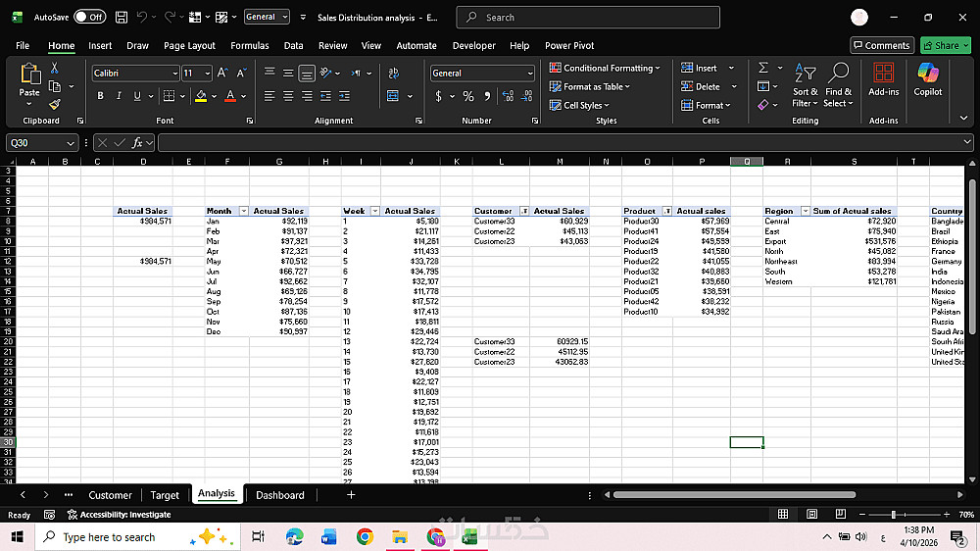Click the Add-ins icon

click(883, 79)
